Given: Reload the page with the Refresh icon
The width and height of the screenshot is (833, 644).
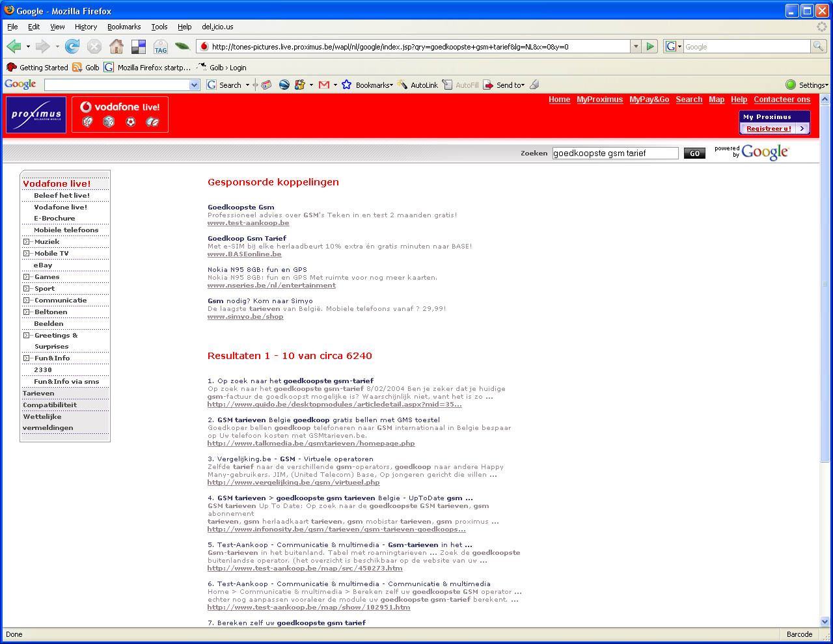Looking at the screenshot, I should click(x=72, y=46).
